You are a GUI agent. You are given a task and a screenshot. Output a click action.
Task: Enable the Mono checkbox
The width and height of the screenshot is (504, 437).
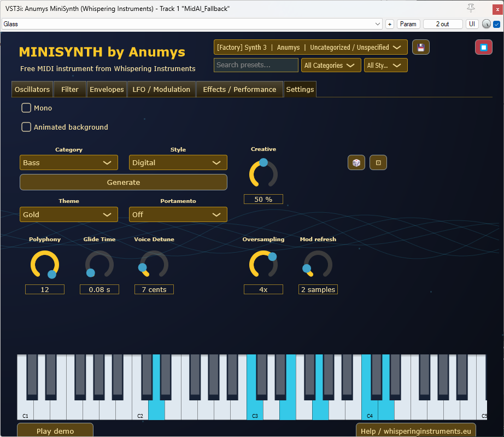click(26, 108)
